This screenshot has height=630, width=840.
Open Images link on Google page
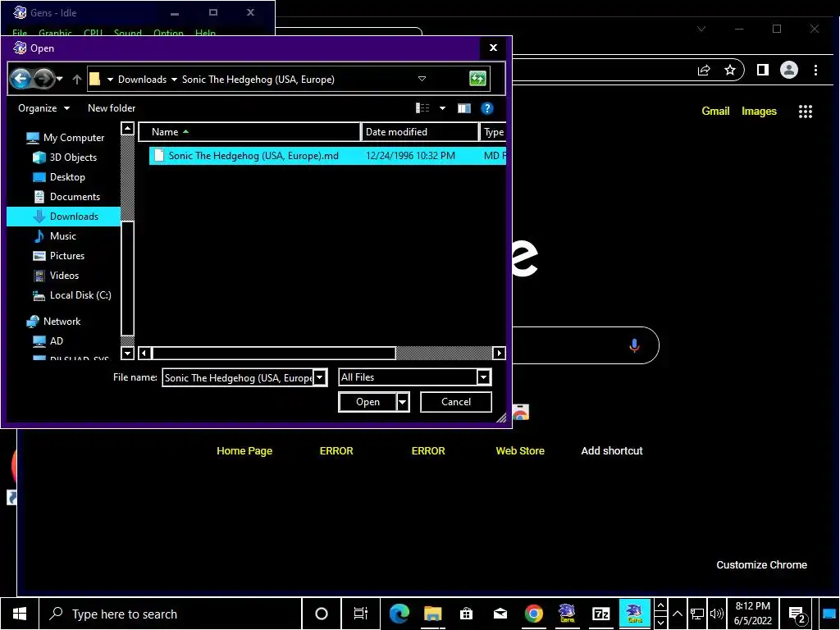click(x=759, y=111)
